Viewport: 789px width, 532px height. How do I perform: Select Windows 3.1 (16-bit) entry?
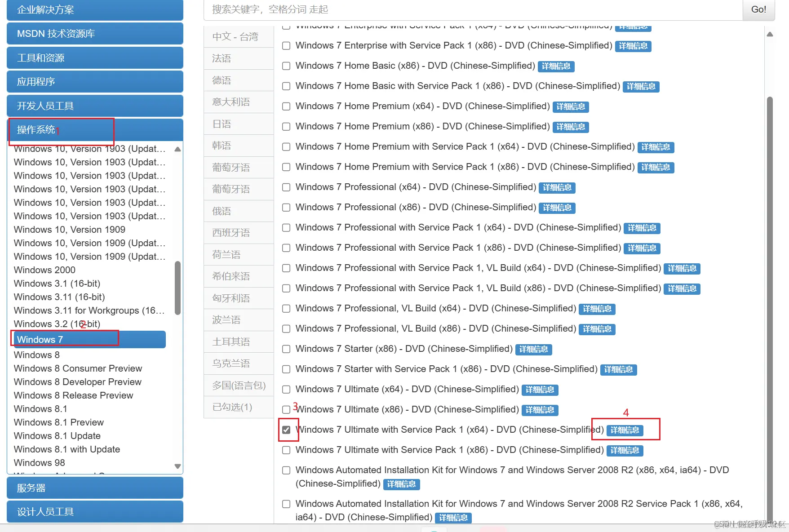coord(57,284)
